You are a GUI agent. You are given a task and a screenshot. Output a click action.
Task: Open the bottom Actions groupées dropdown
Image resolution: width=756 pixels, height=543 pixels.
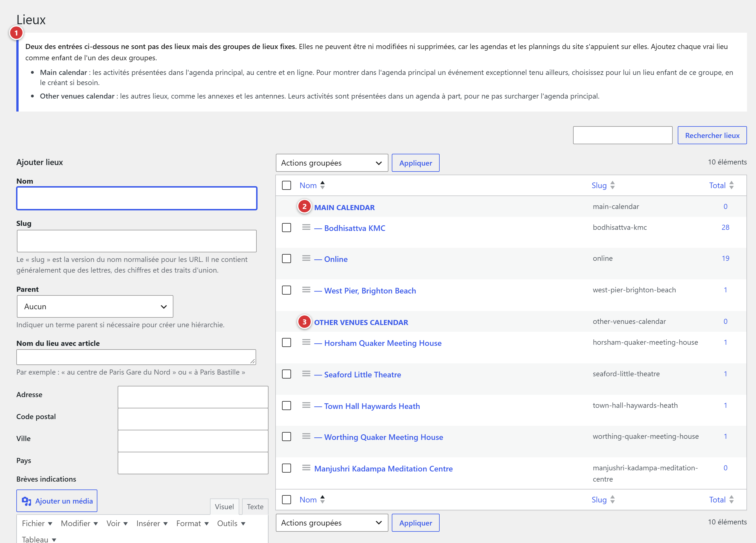332,523
